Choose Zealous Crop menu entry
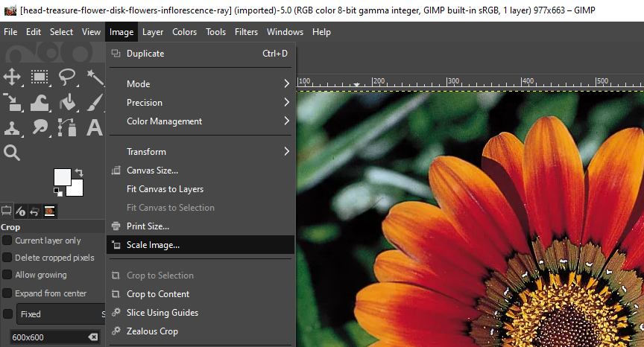This screenshot has width=644, height=347. click(201, 331)
